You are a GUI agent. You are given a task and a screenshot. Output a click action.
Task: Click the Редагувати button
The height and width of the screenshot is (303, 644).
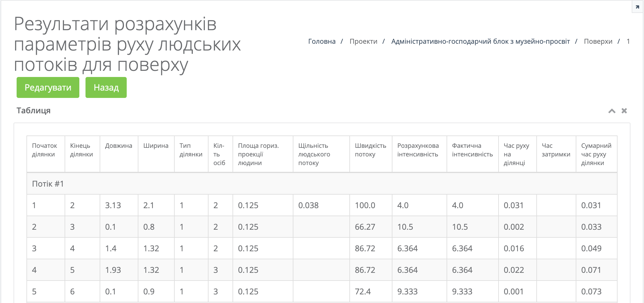[48, 87]
